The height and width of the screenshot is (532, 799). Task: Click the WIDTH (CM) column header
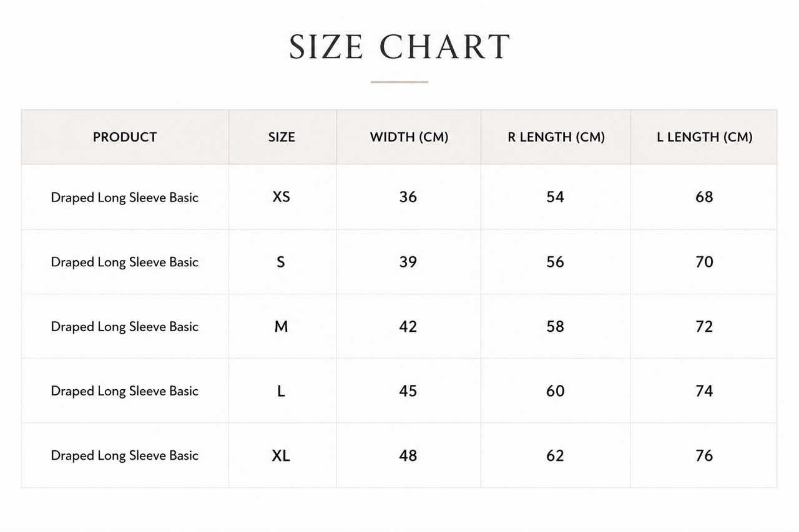click(409, 137)
